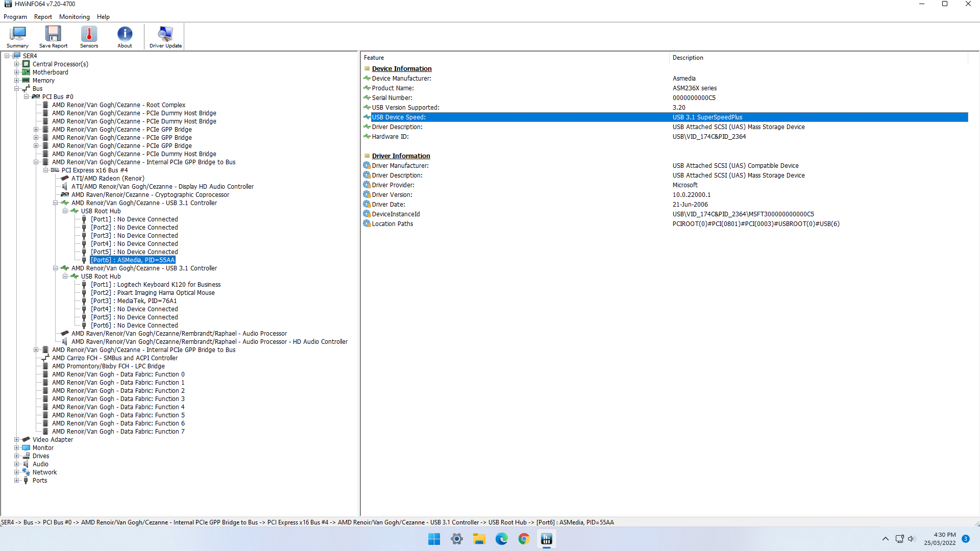Click the Device Manufacturer USB icon

coord(366,78)
